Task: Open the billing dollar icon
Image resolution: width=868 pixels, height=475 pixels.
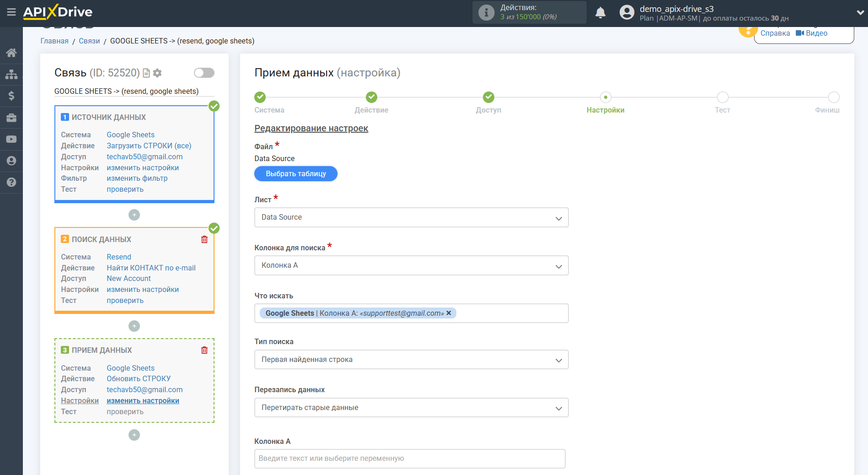Action: point(11,96)
